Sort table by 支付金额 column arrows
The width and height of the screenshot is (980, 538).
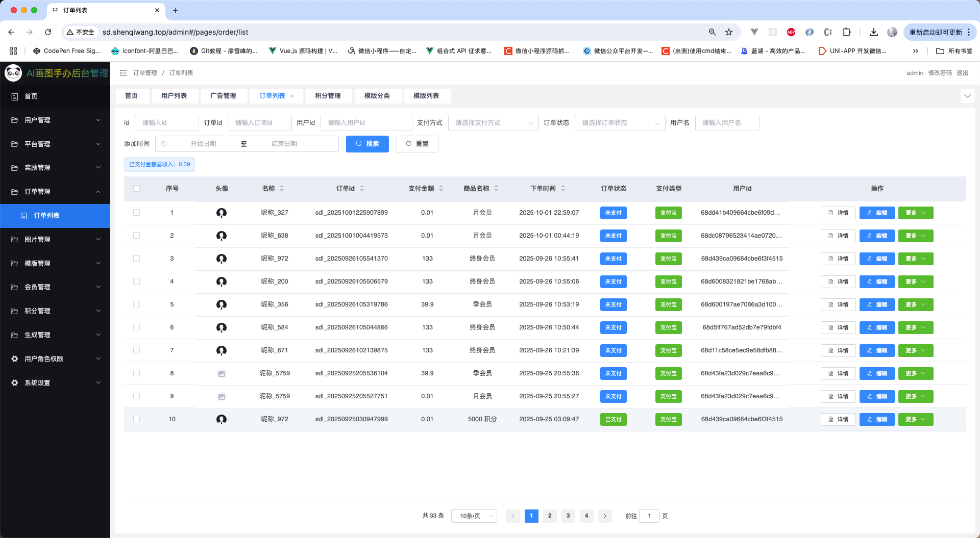[441, 189]
